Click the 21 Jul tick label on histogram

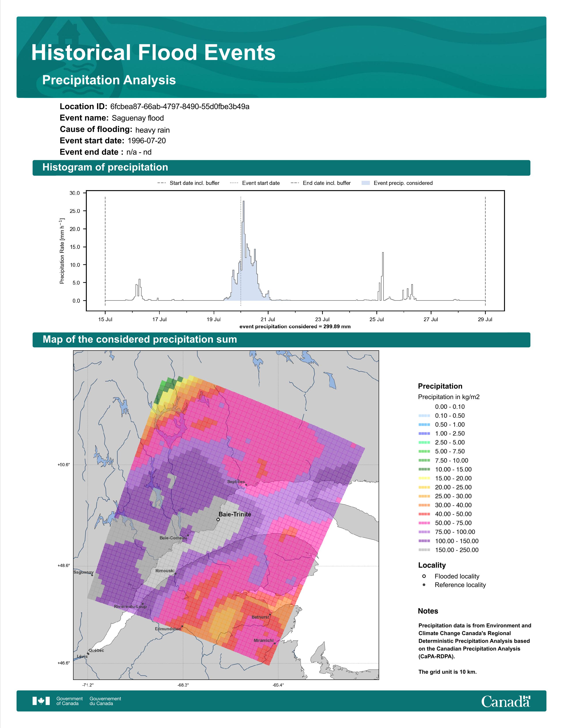point(268,319)
